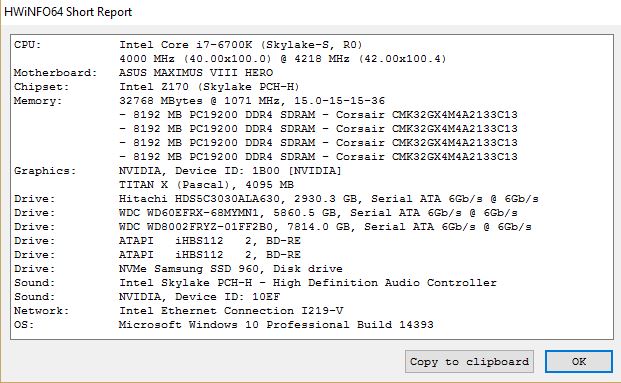Select 'NVIDIA, Device ID: 1B00 [NVIDIA]' line
The height and width of the screenshot is (383, 621).
[x=230, y=171]
